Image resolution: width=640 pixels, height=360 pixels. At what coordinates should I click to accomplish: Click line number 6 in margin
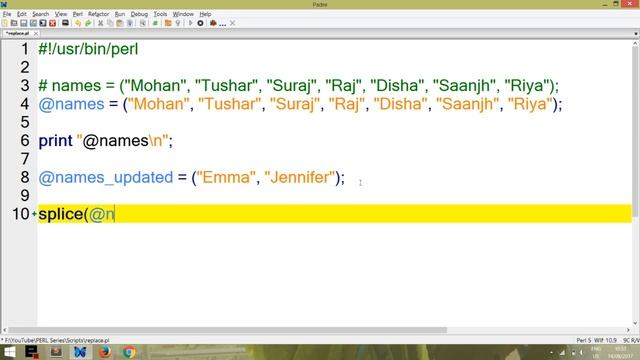25,140
